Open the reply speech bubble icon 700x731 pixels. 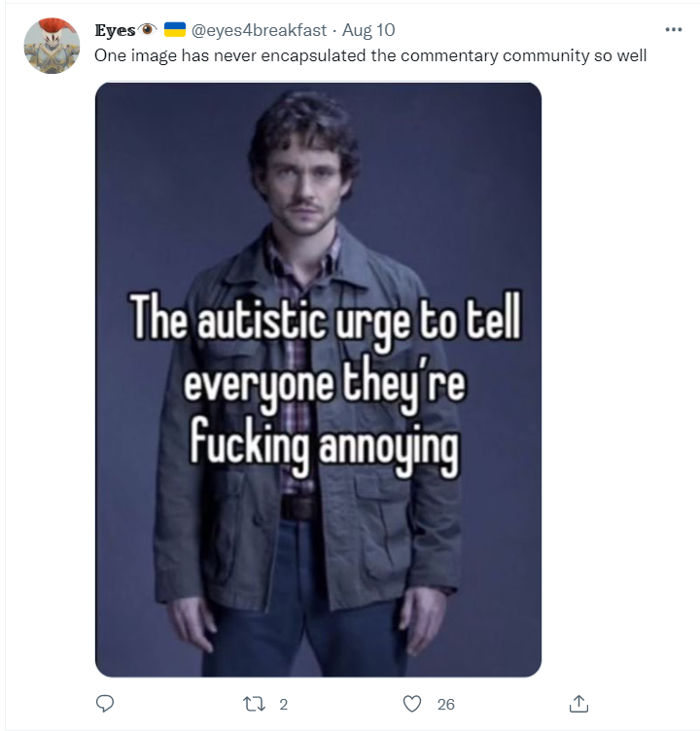(x=105, y=704)
